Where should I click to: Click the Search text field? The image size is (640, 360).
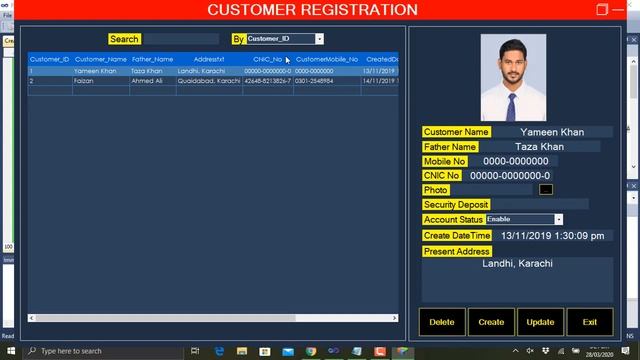click(181, 39)
